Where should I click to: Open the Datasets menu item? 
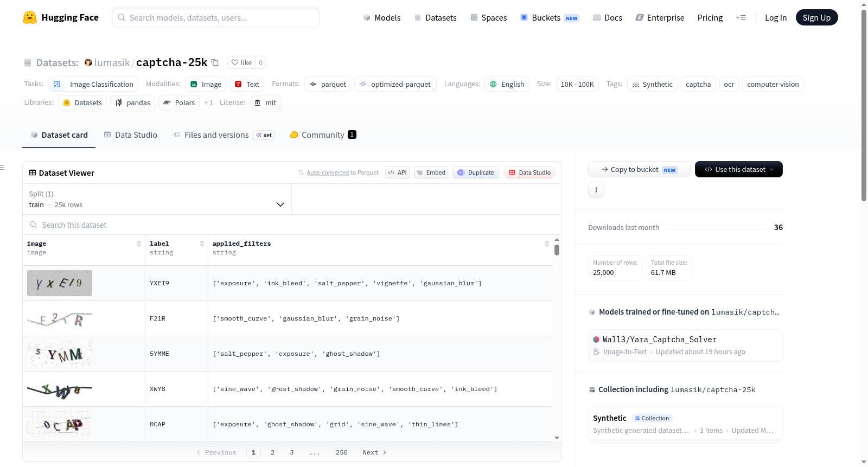pyautogui.click(x=435, y=17)
